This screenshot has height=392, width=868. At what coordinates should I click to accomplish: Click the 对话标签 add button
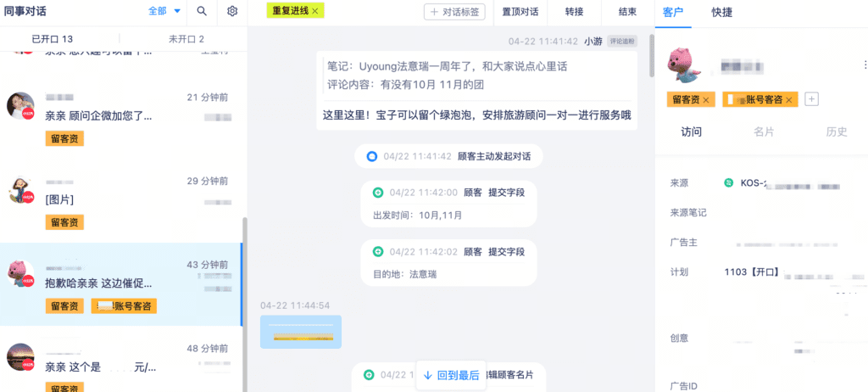point(455,12)
